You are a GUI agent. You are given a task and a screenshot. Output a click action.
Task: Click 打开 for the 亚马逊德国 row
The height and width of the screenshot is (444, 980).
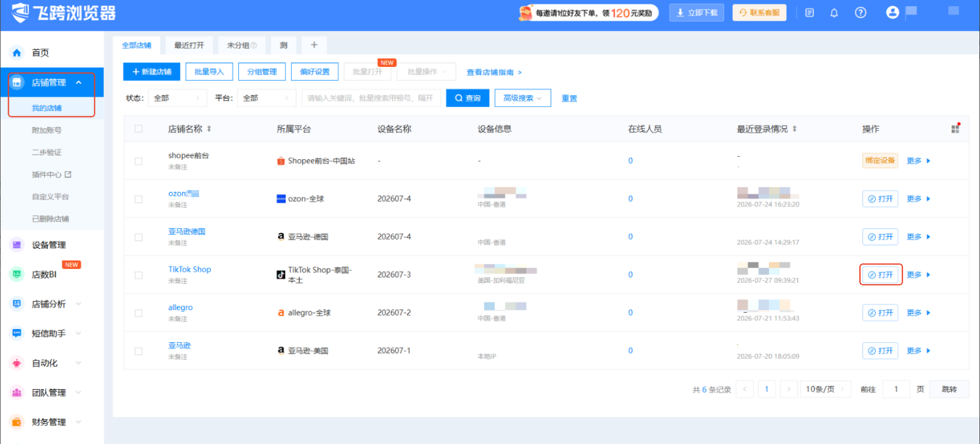[x=880, y=237]
